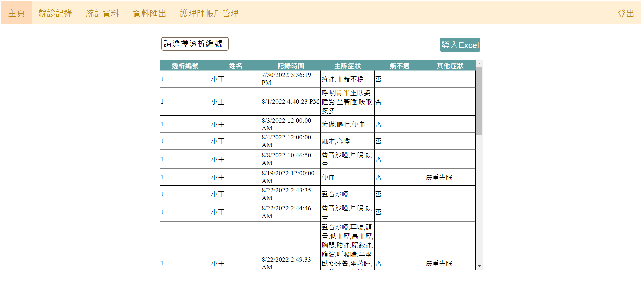The height and width of the screenshot is (297, 644).
Task: Open the 請選擇透析編號 dropdown
Action: tap(195, 44)
